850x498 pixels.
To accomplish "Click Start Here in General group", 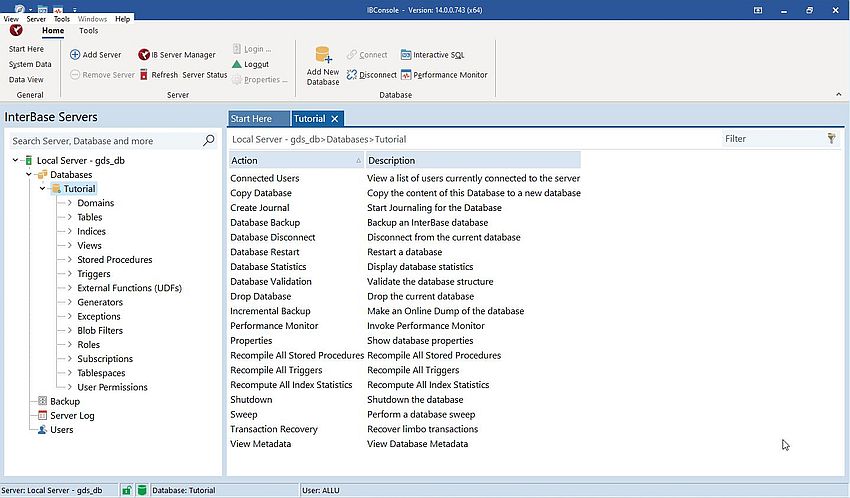I will [26, 49].
